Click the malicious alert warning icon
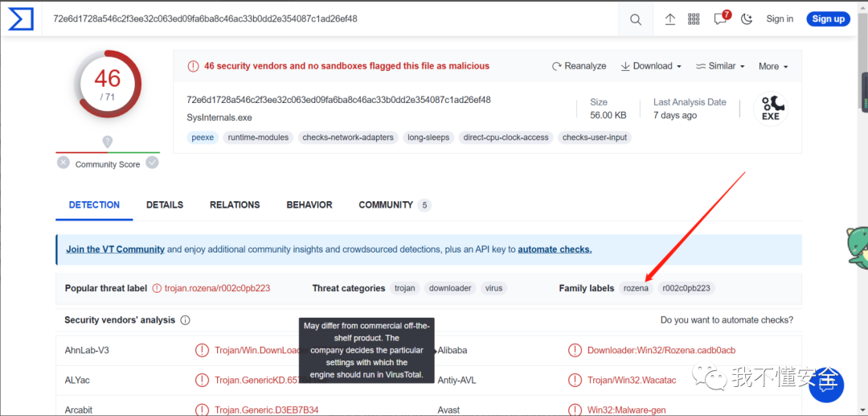 coord(193,66)
